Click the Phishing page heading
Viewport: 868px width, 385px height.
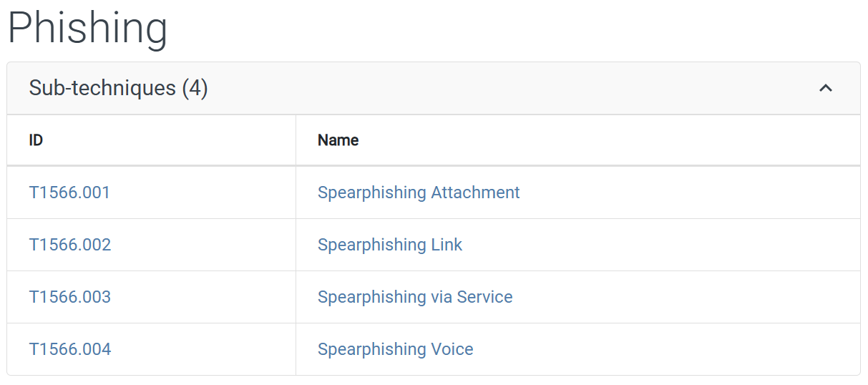pyautogui.click(x=87, y=29)
